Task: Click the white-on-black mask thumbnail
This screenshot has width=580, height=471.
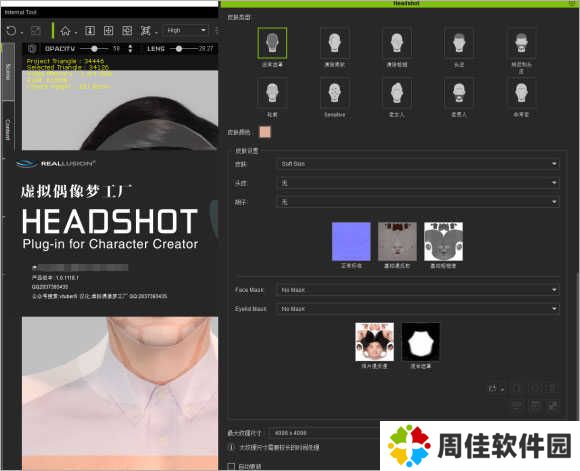Action: pos(421,342)
